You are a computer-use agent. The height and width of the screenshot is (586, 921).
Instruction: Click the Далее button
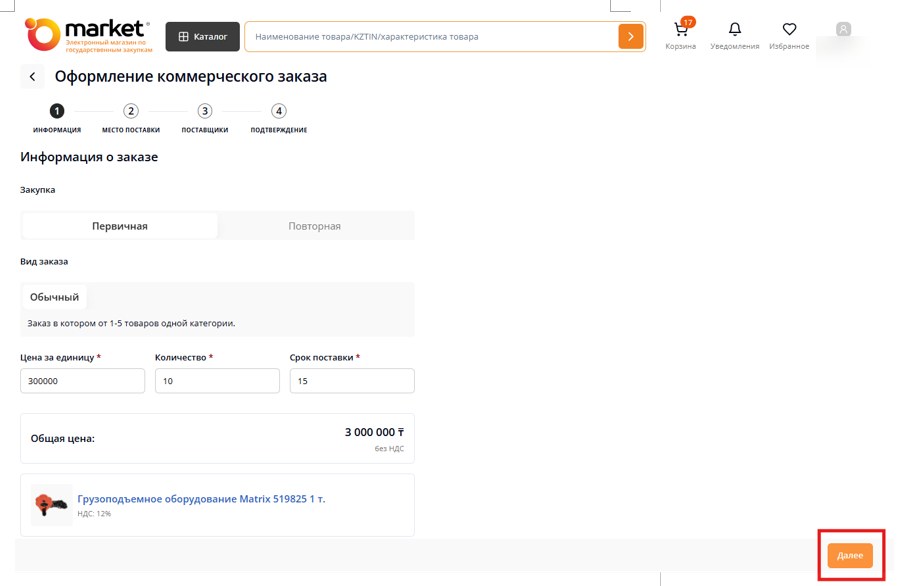tap(849, 555)
